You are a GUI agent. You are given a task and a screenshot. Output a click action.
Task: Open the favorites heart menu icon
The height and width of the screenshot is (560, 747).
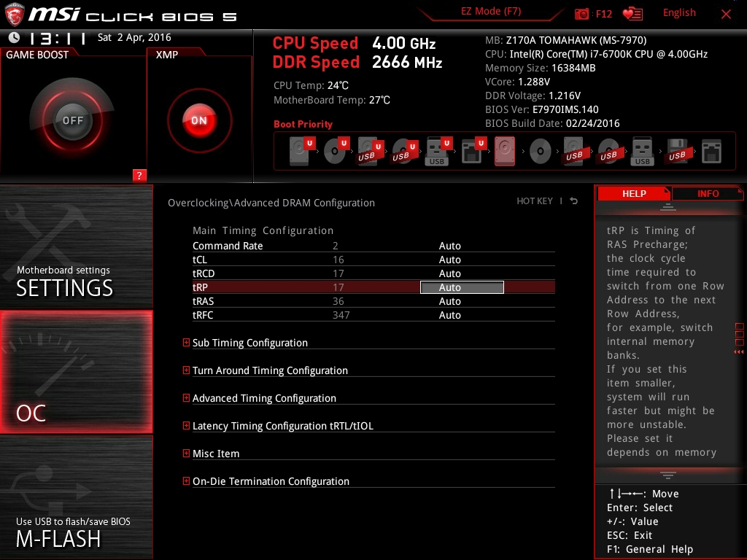point(632,14)
